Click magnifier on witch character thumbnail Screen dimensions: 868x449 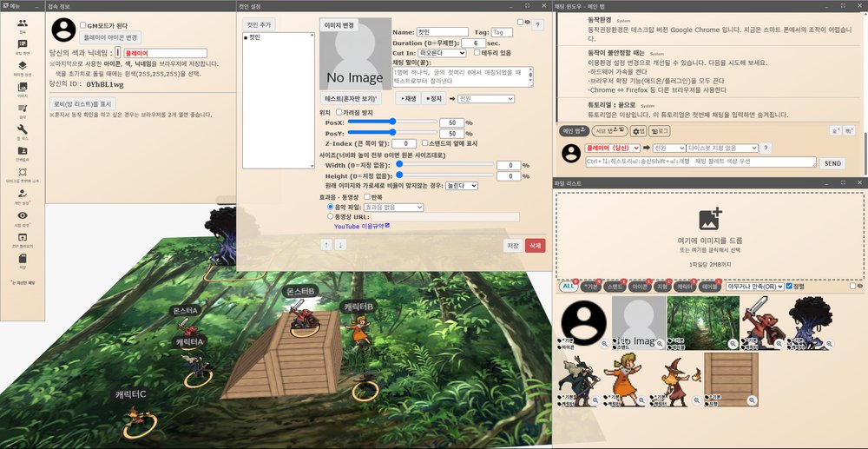point(694,399)
